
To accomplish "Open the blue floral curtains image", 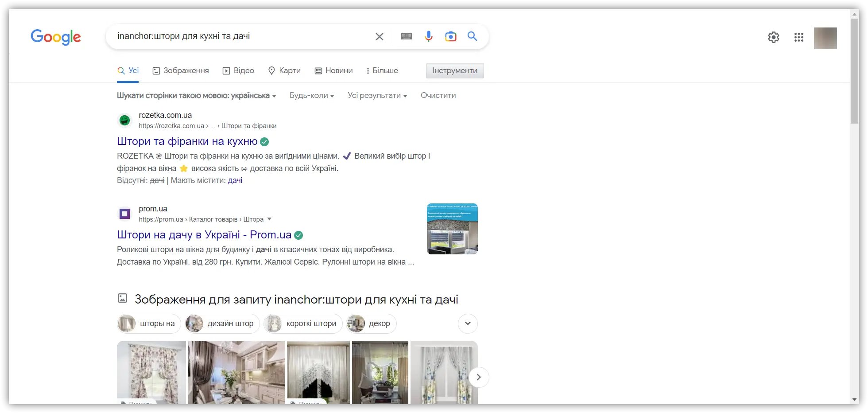I will tap(444, 372).
